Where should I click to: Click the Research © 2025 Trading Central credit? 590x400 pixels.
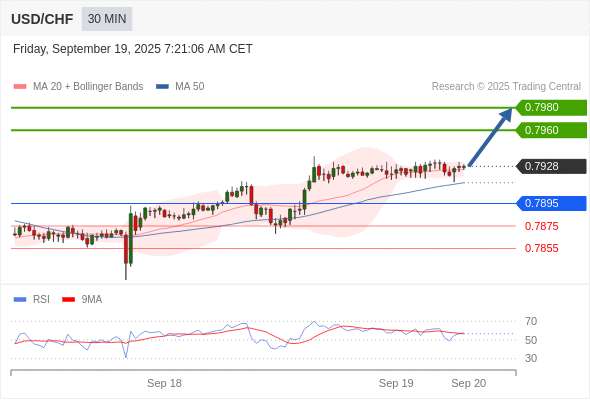point(506,87)
